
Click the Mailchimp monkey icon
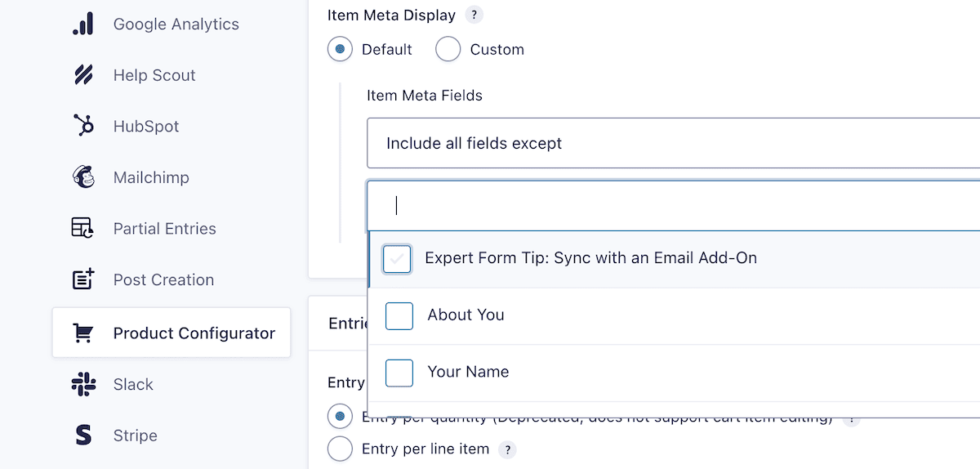coord(82,177)
